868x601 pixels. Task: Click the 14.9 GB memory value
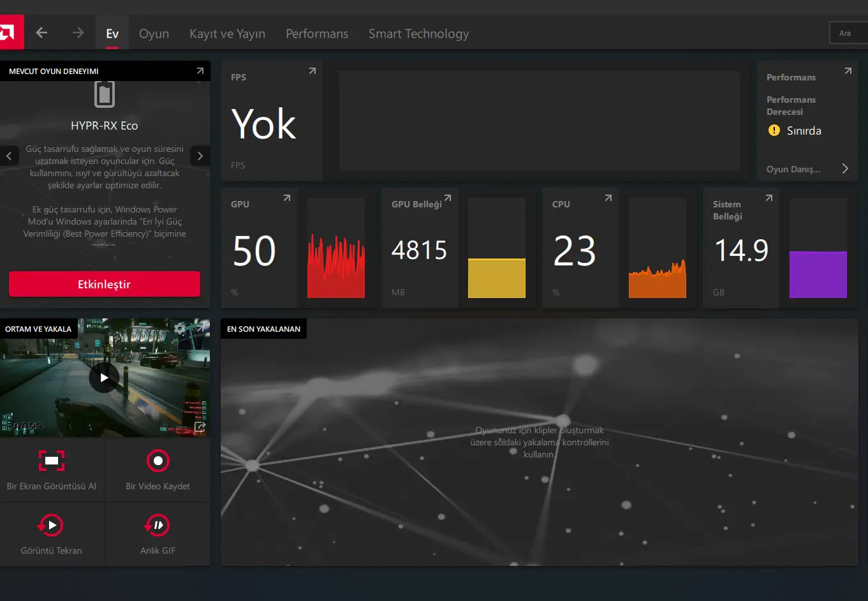coord(741,251)
